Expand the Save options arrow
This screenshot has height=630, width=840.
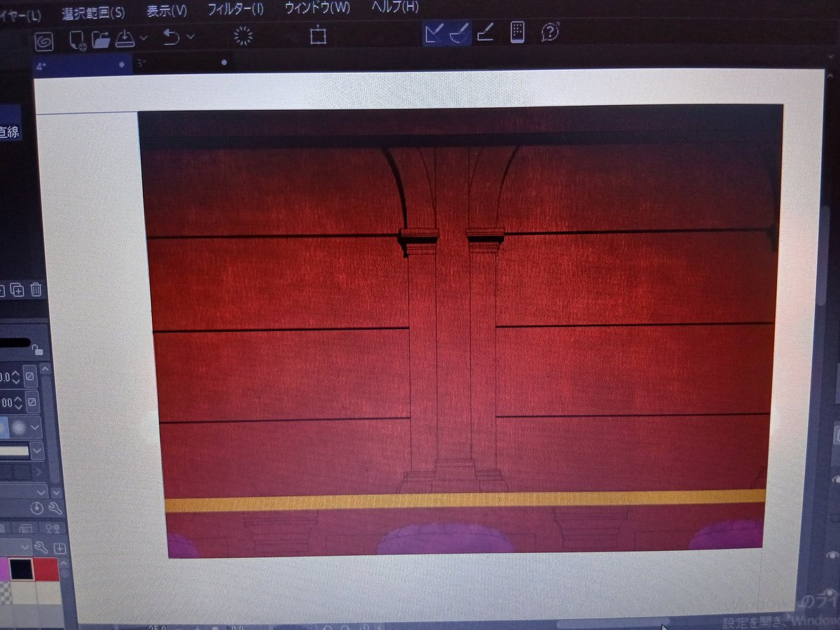pyautogui.click(x=143, y=37)
